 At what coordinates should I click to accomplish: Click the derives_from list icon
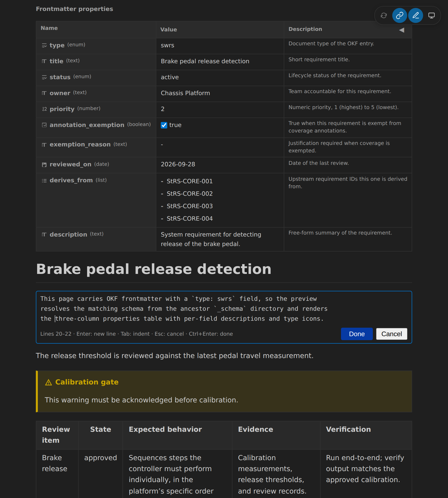pos(44,181)
